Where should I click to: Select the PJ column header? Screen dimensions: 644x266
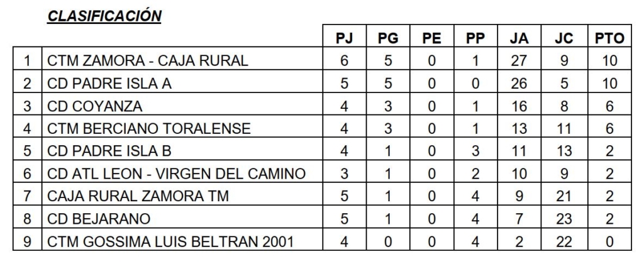[343, 38]
